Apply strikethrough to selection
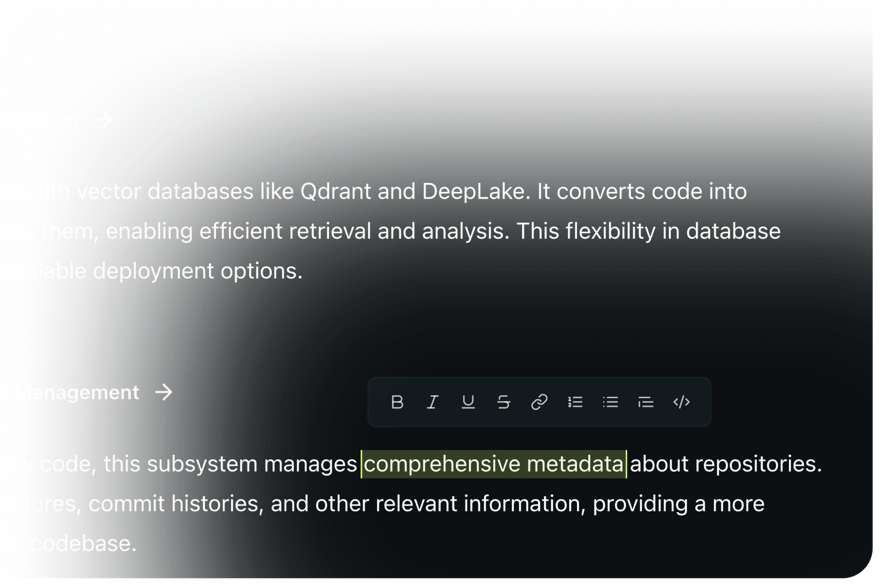 [504, 402]
